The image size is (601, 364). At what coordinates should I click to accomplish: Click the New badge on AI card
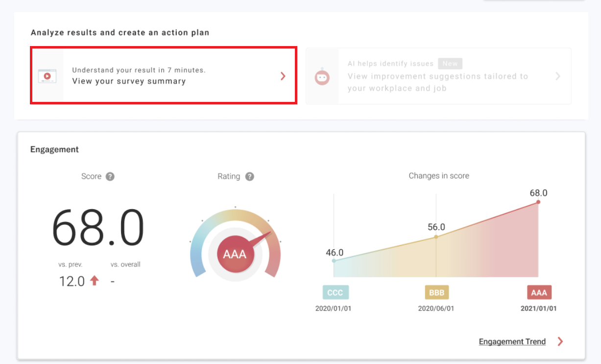coord(450,64)
